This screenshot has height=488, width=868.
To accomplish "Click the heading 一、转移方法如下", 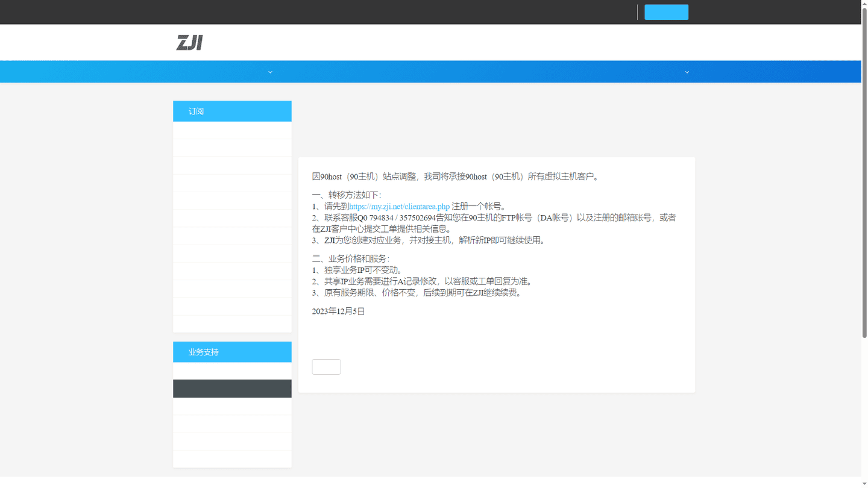I will (x=347, y=195).
